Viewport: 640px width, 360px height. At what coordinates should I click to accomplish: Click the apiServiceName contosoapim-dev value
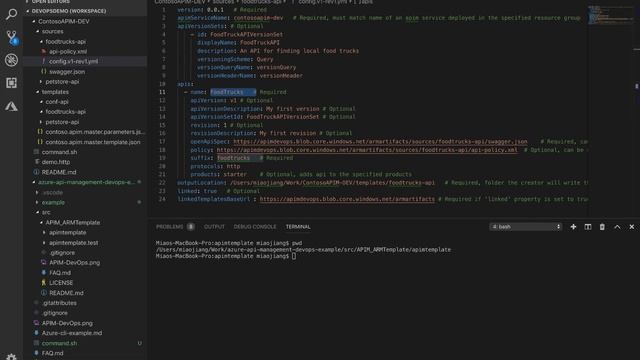click(x=258, y=18)
